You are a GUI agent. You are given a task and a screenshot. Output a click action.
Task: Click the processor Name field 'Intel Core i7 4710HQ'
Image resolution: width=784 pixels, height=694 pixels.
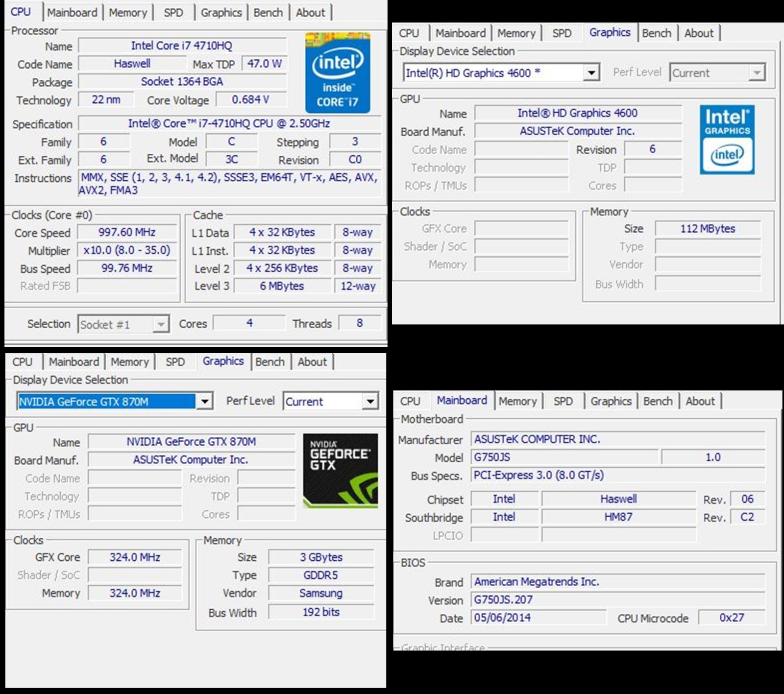(x=182, y=46)
